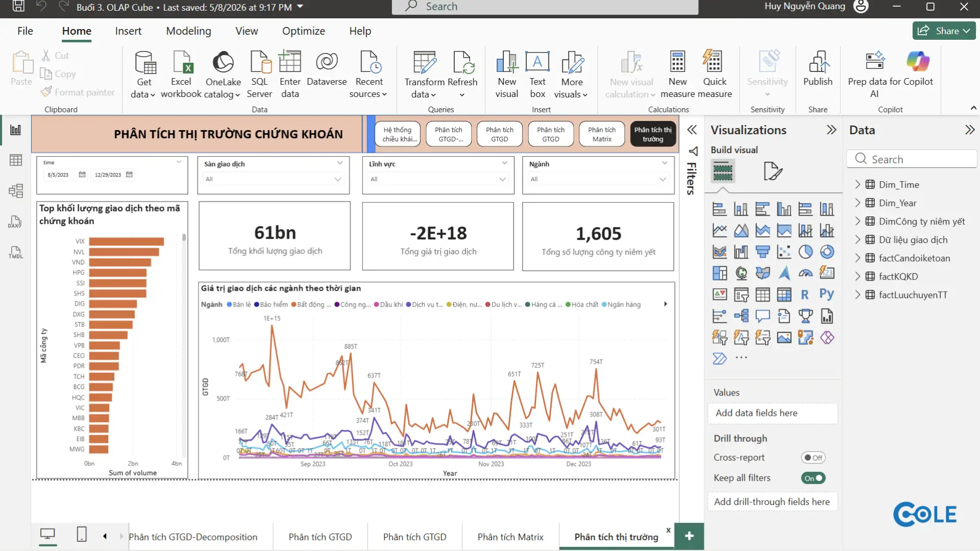Open Model view icon in sidebar
This screenshot has width=980, height=551.
(16, 191)
